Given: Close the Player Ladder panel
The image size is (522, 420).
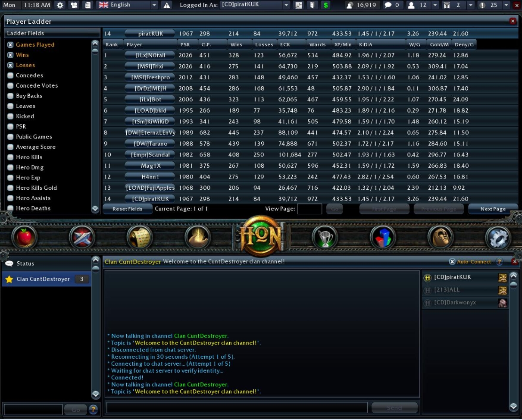Looking at the screenshot, I should tap(513, 21).
